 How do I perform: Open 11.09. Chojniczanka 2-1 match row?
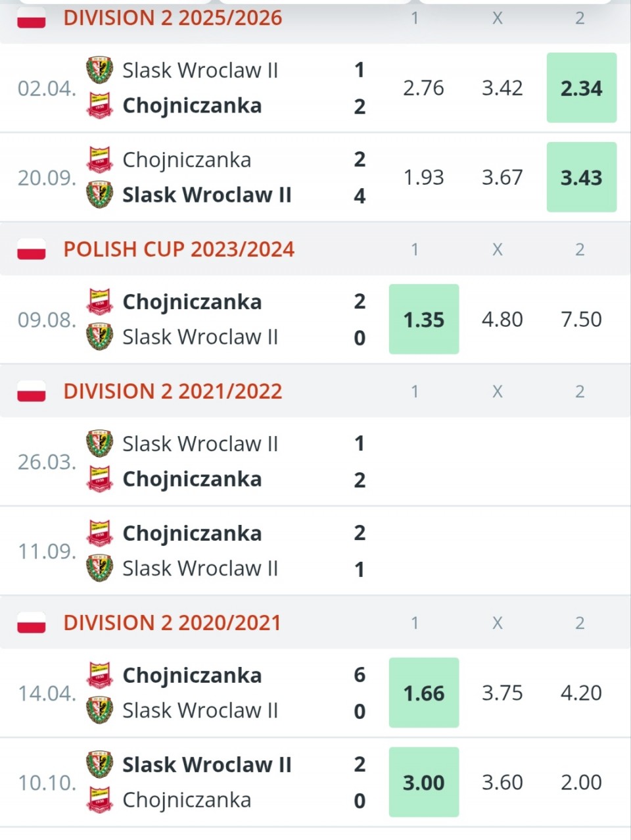coord(315,551)
